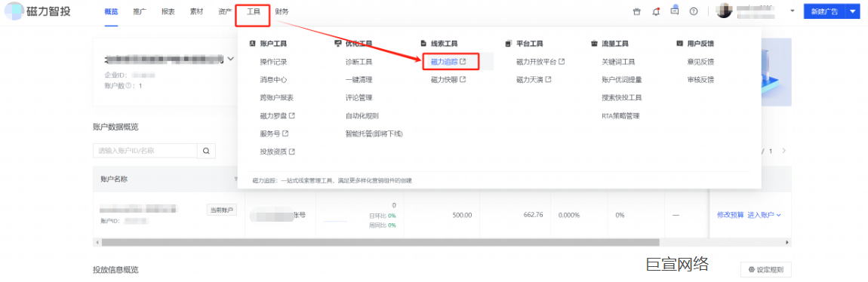The image size is (868, 282).
Task: Open 投放资质 external link
Action: [277, 152]
